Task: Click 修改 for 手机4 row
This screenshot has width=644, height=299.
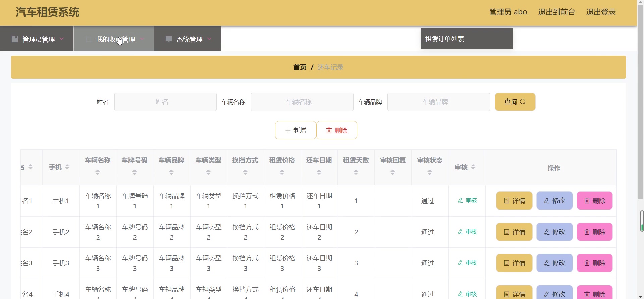Action: pyautogui.click(x=554, y=292)
